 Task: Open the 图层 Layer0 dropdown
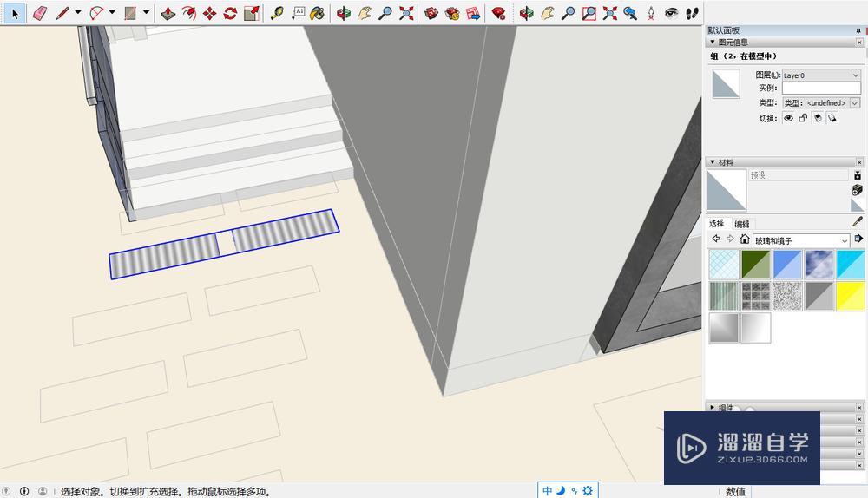(821, 75)
